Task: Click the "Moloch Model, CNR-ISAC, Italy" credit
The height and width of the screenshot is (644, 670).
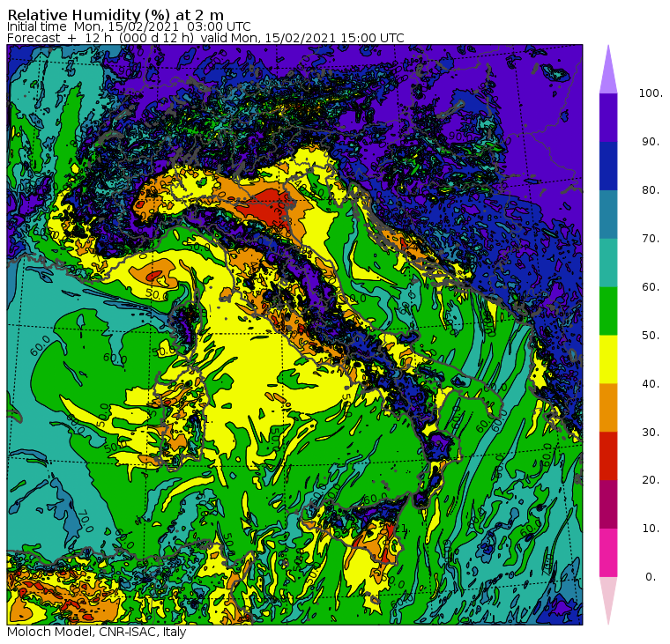Action: 97,632
